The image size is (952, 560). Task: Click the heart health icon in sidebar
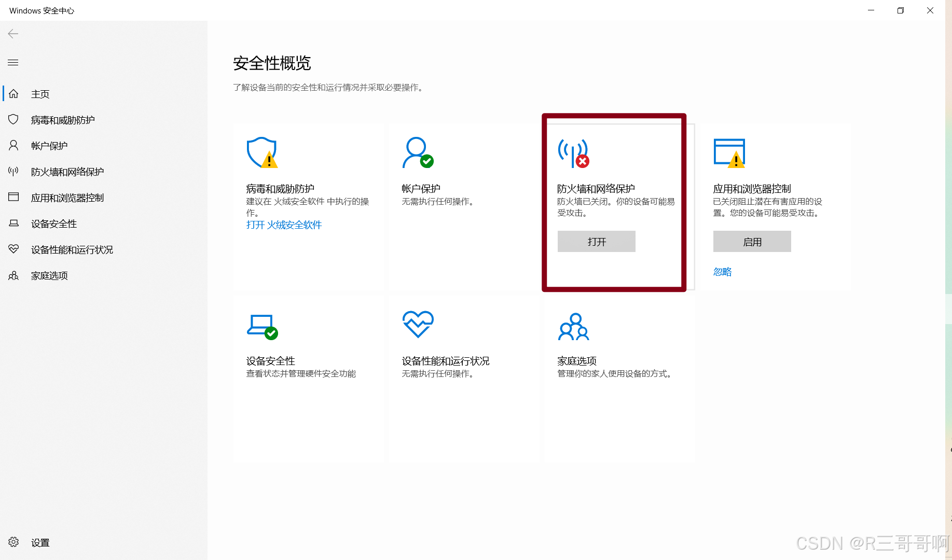click(x=13, y=249)
